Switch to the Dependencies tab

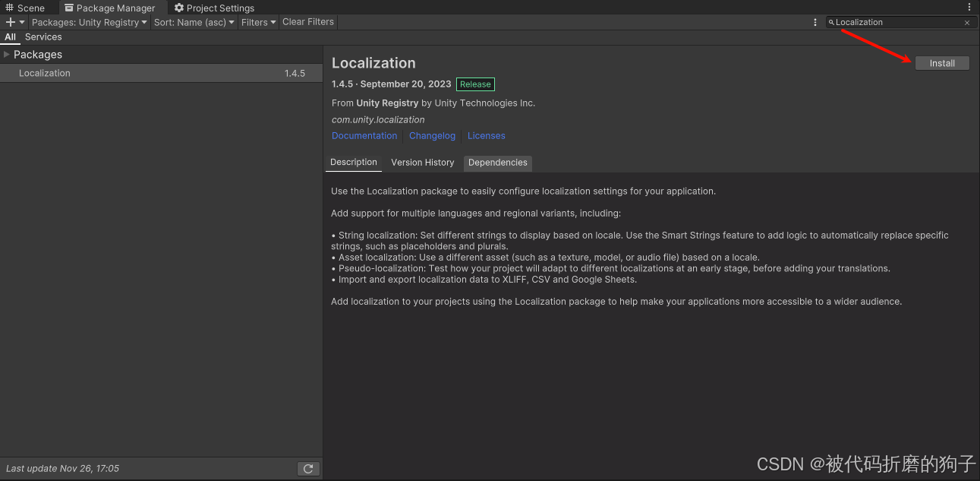pos(498,163)
